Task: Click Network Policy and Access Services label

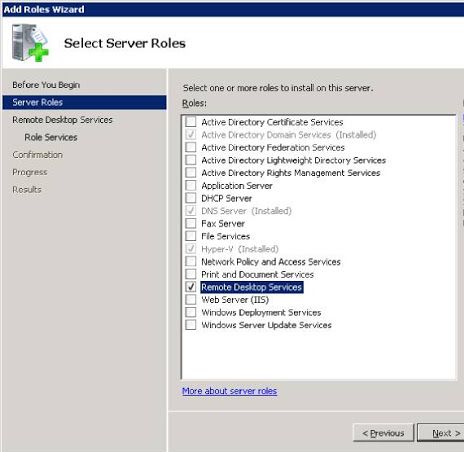Action: (x=271, y=262)
